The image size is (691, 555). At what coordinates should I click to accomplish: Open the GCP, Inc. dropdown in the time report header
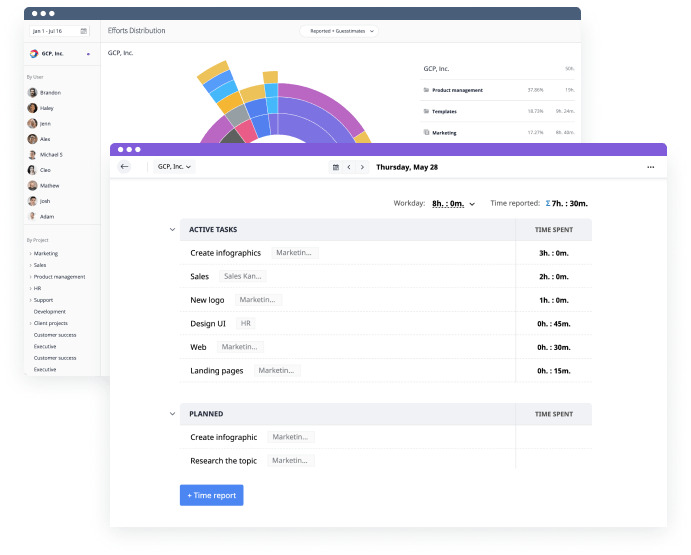(174, 167)
